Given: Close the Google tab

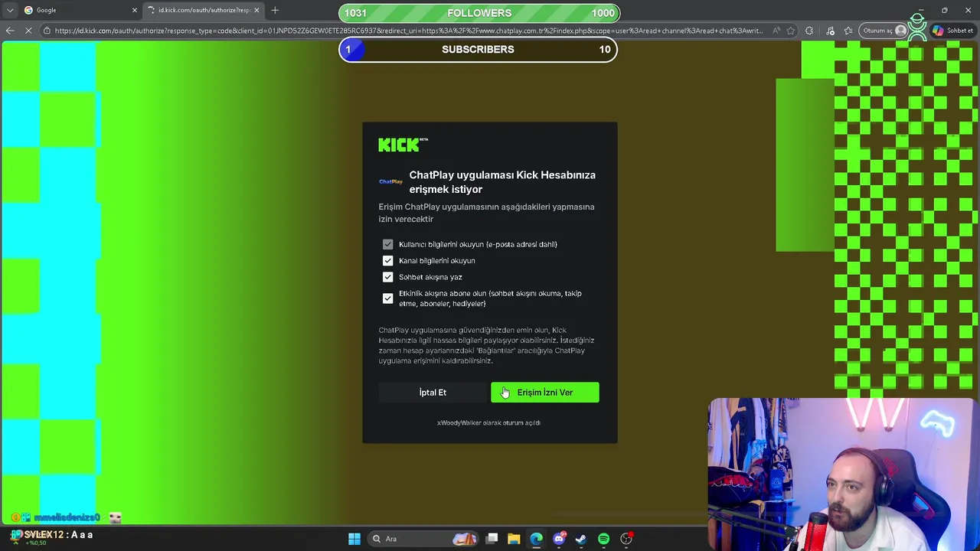Looking at the screenshot, I should tap(135, 10).
